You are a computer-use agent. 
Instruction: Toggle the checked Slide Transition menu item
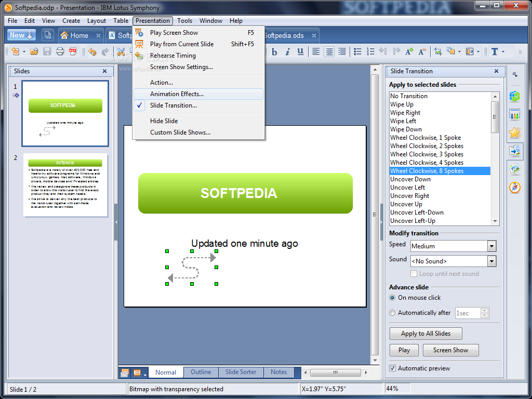tap(198, 105)
